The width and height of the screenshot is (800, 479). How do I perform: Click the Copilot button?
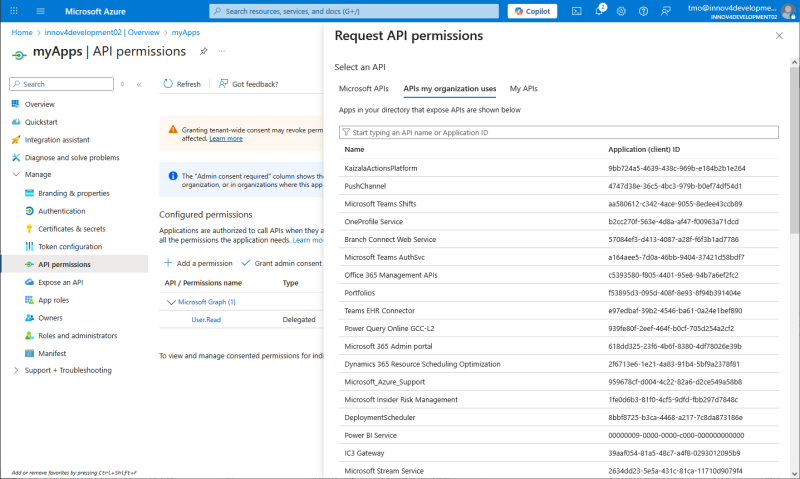pyautogui.click(x=533, y=11)
